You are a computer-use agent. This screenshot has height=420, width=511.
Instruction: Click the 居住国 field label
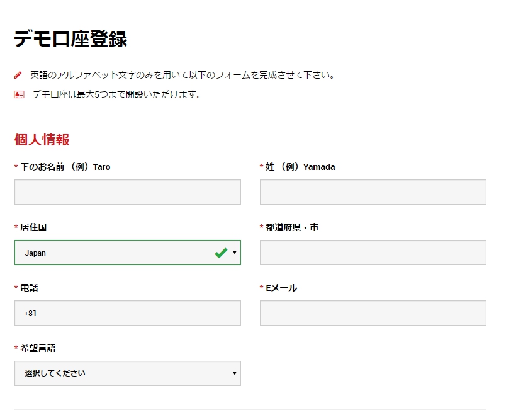pyautogui.click(x=33, y=227)
